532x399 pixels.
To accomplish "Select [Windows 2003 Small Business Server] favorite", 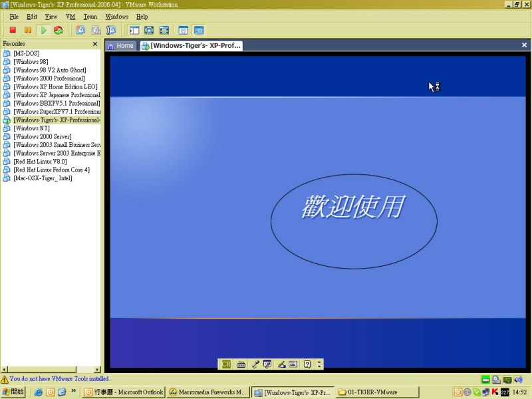I will coord(57,145).
